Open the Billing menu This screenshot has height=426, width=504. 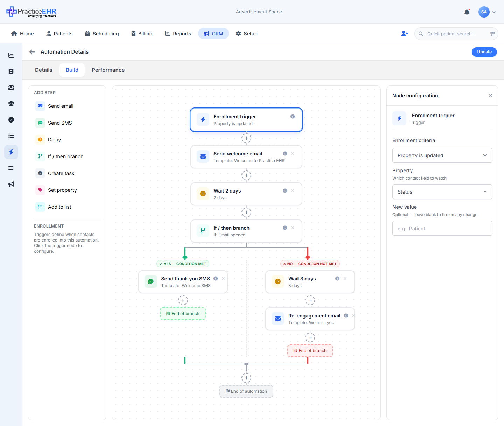(x=141, y=34)
